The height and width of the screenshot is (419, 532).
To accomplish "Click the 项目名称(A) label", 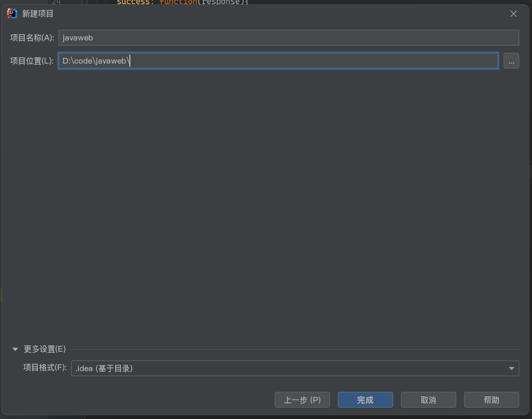I will [32, 38].
